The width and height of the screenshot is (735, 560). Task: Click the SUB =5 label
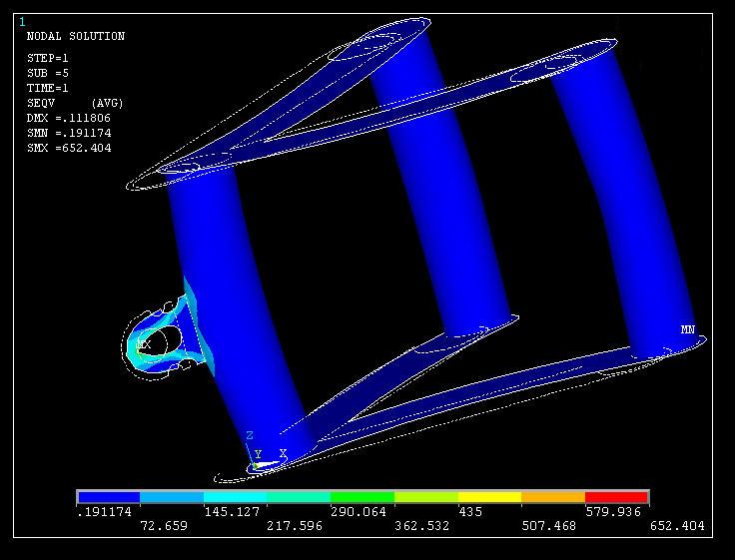tap(48, 73)
